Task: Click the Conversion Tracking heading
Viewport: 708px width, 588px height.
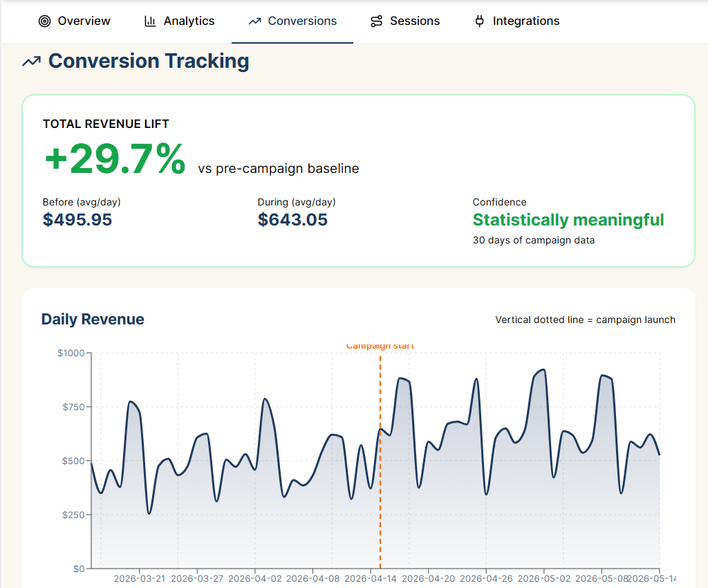Action: [x=149, y=61]
